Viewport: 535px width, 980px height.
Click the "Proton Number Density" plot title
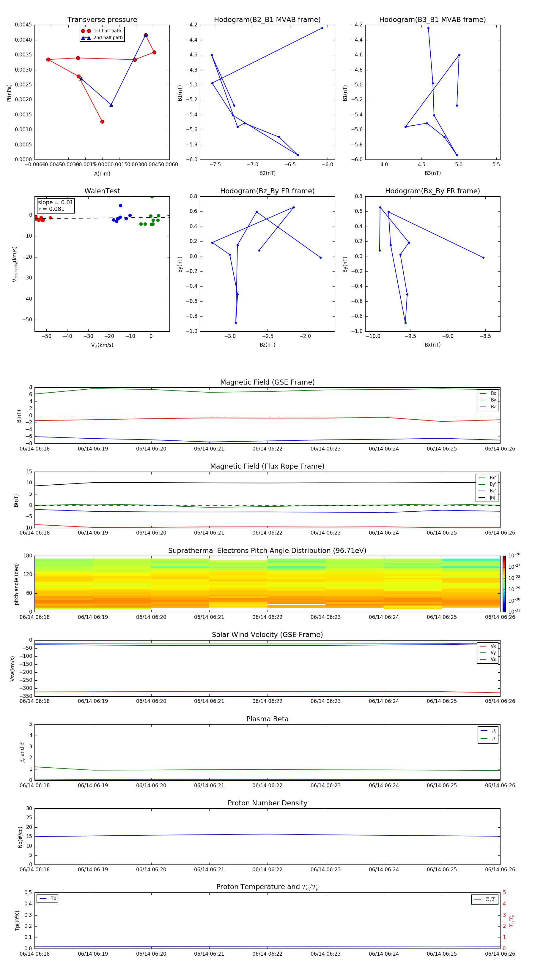pyautogui.click(x=267, y=803)
